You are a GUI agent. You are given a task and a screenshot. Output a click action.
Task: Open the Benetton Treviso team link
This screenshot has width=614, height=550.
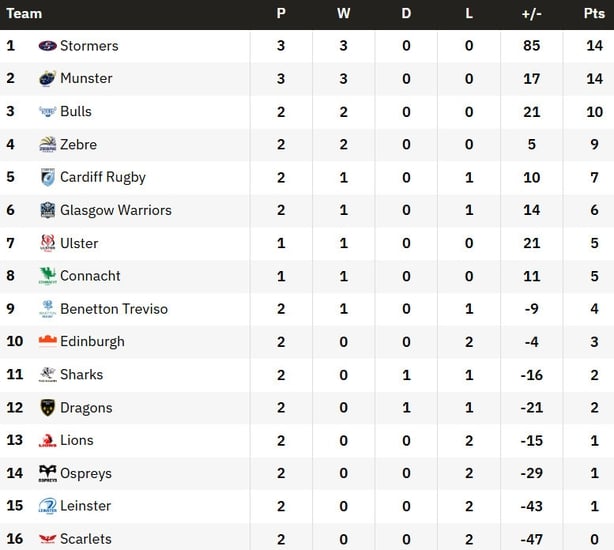tap(113, 309)
